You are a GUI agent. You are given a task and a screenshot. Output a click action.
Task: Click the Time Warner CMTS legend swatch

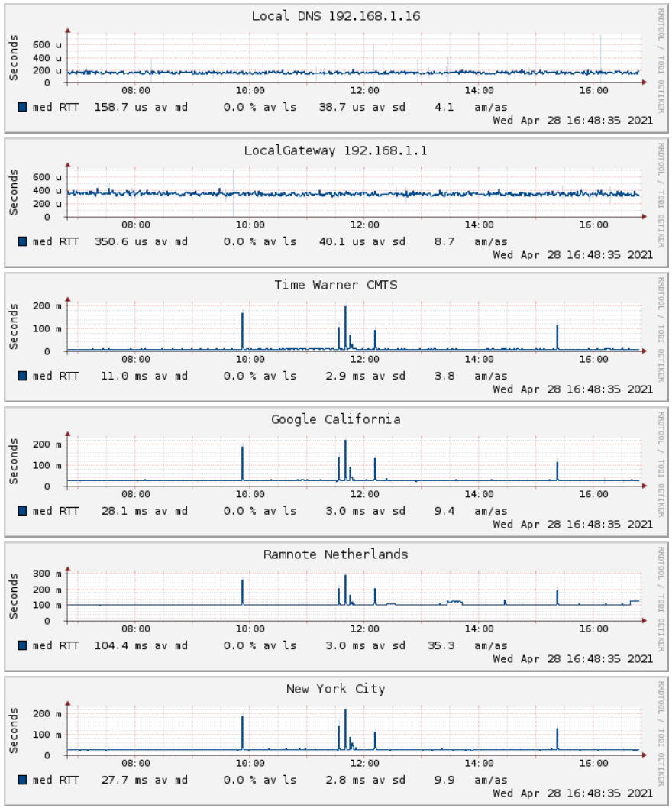(22, 377)
